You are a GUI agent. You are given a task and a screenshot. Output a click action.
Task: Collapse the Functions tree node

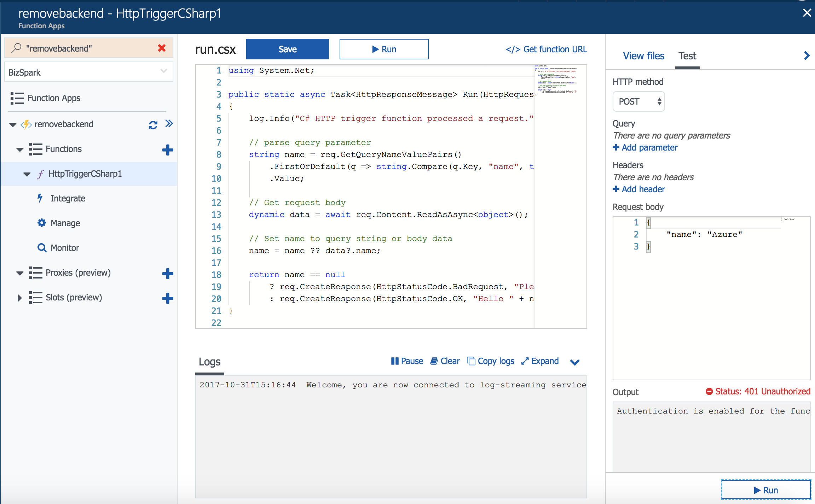coord(20,150)
